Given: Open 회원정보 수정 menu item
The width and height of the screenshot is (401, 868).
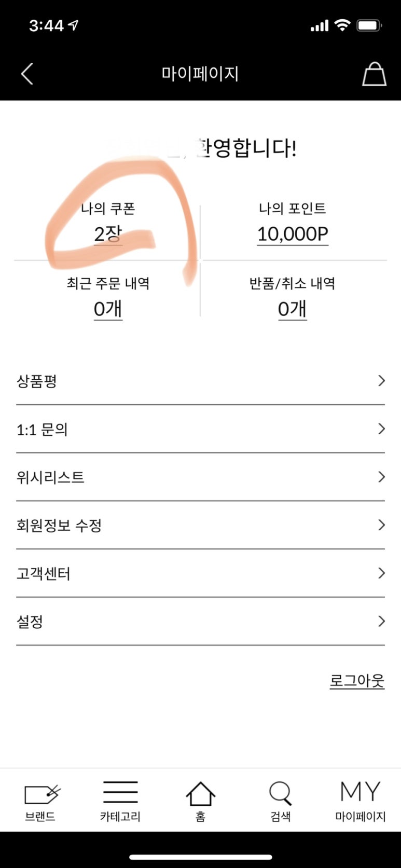Looking at the screenshot, I should pos(59,526).
